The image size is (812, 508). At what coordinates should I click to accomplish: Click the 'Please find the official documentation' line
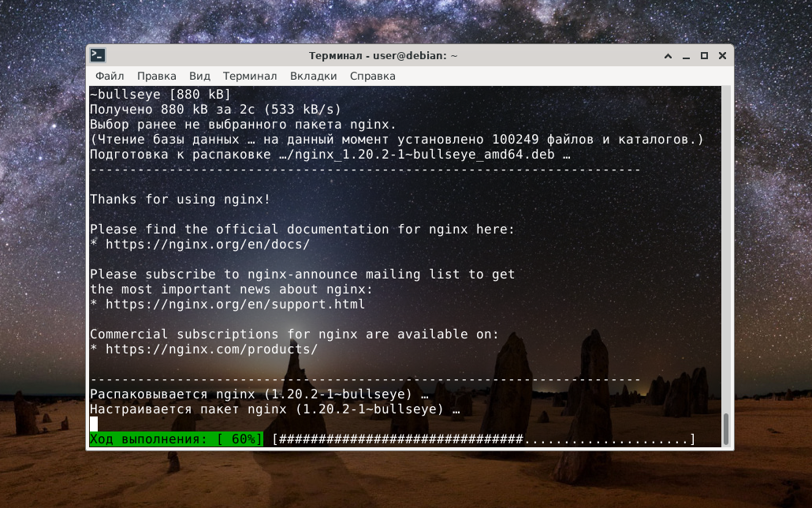pos(303,229)
